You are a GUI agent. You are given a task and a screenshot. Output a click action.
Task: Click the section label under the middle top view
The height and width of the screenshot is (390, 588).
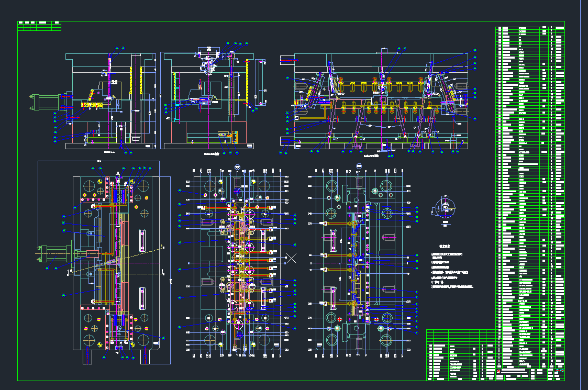(x=210, y=154)
